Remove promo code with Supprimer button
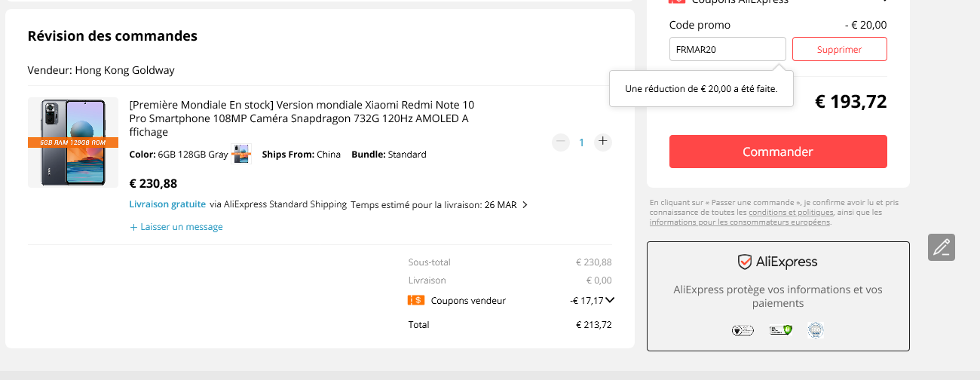Image resolution: width=980 pixels, height=380 pixels. pos(839,49)
